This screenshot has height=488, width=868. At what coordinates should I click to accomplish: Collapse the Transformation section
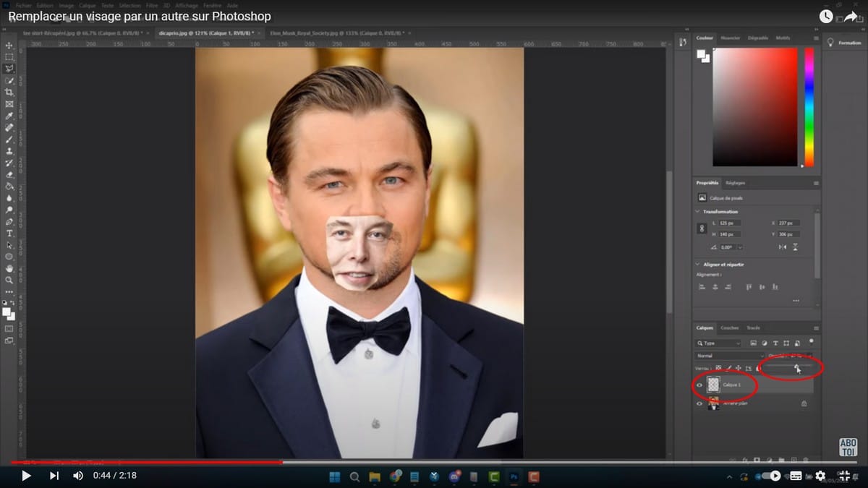tap(697, 212)
